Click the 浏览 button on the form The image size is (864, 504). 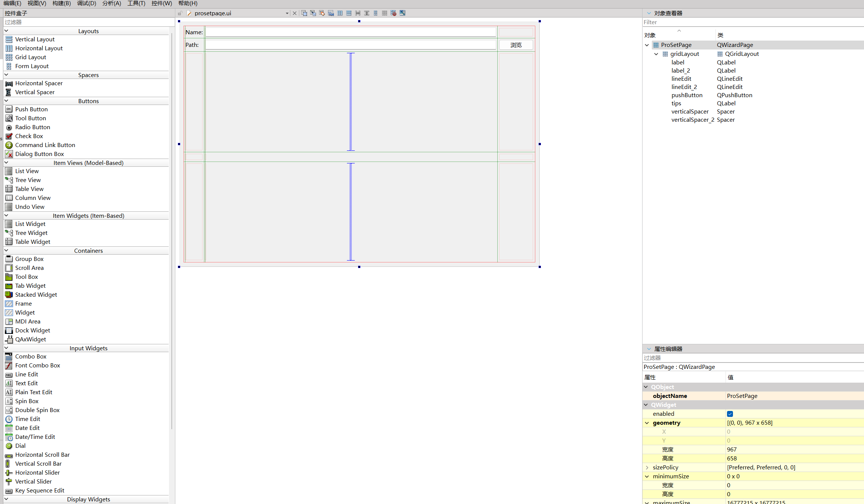[516, 45]
